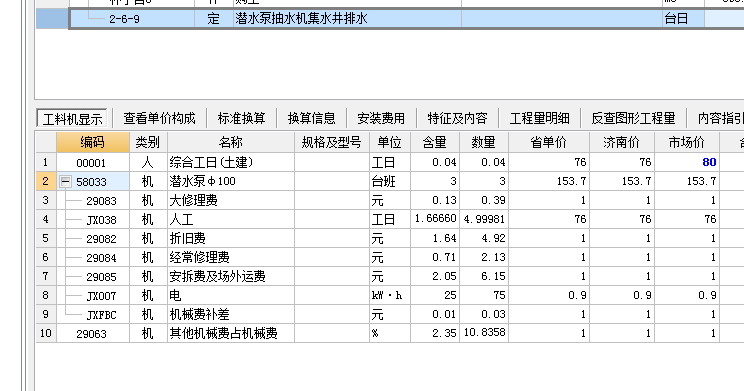
Task: Click the kW·h unit cell
Action: click(x=390, y=295)
